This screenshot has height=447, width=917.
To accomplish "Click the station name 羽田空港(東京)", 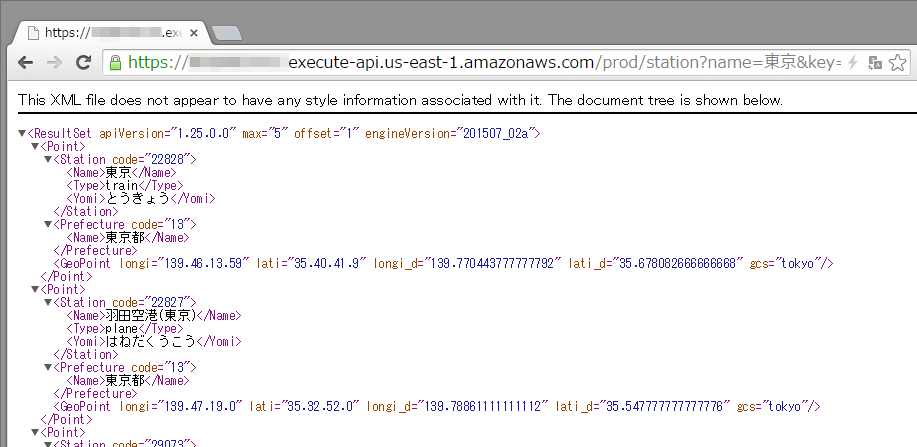I will tap(151, 315).
